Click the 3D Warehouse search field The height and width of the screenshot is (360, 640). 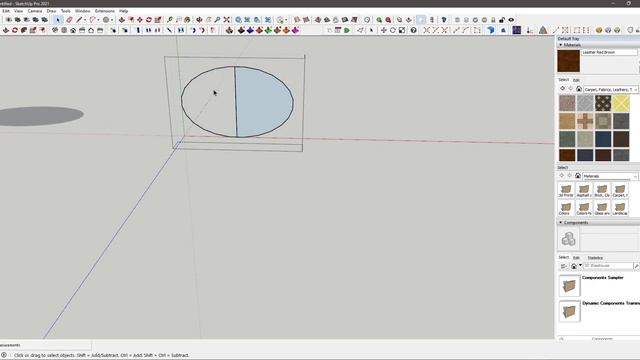pos(608,266)
